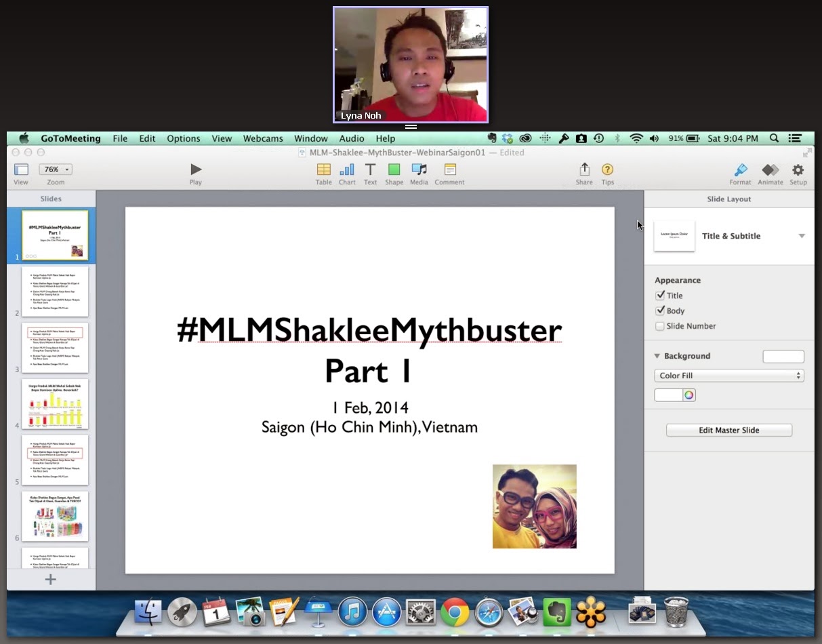Toggle the Title checkbox
Viewport: 822px width, 644px height.
click(660, 296)
